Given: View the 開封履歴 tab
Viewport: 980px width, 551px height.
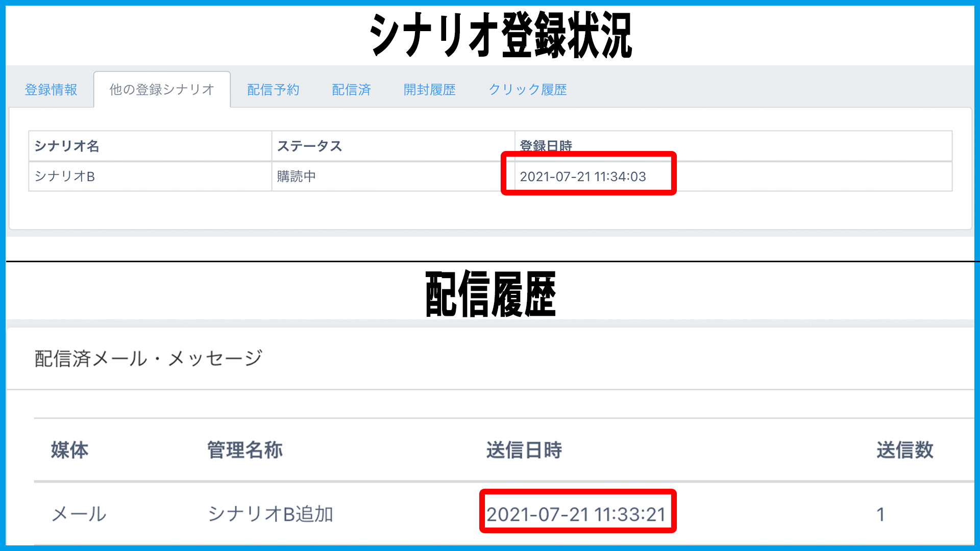Looking at the screenshot, I should tap(429, 90).
